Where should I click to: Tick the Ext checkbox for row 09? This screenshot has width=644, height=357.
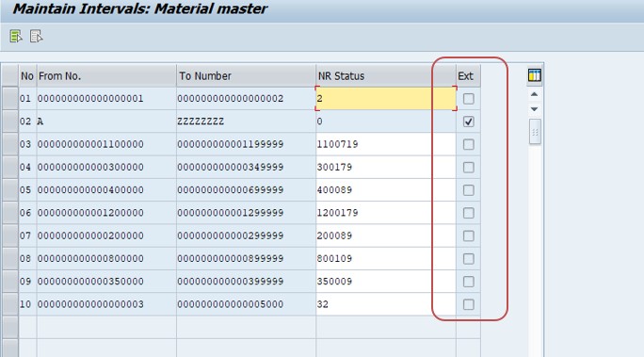coord(468,282)
